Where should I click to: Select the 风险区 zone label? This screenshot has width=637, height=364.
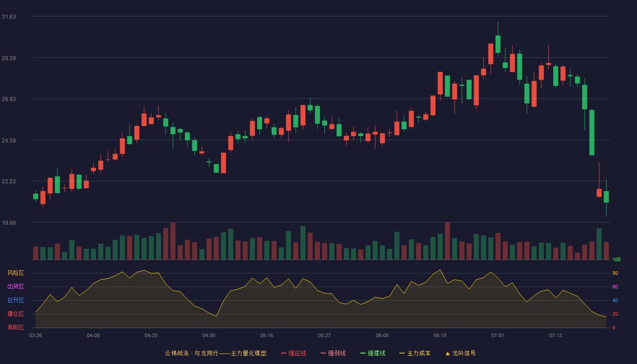pos(15,273)
